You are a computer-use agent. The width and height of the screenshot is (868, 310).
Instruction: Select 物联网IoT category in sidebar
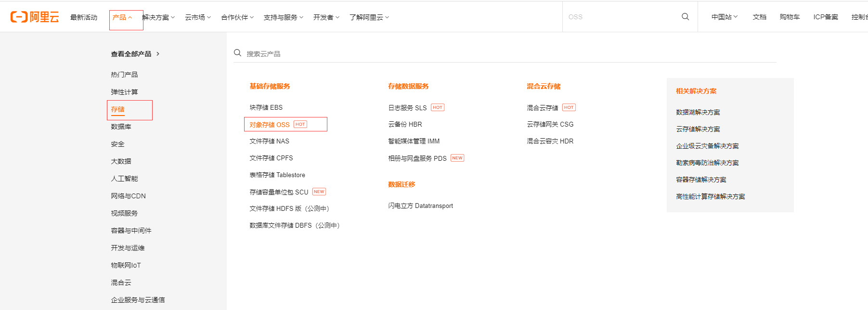click(x=126, y=265)
